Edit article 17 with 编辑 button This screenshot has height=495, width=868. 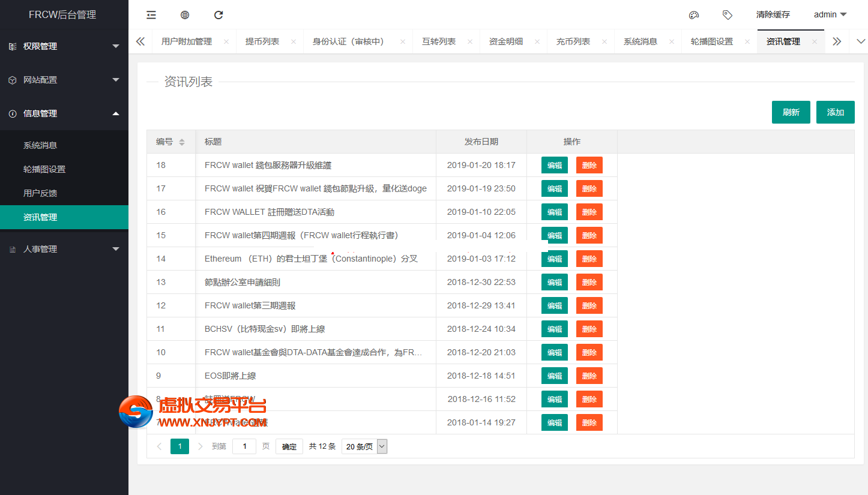(555, 188)
